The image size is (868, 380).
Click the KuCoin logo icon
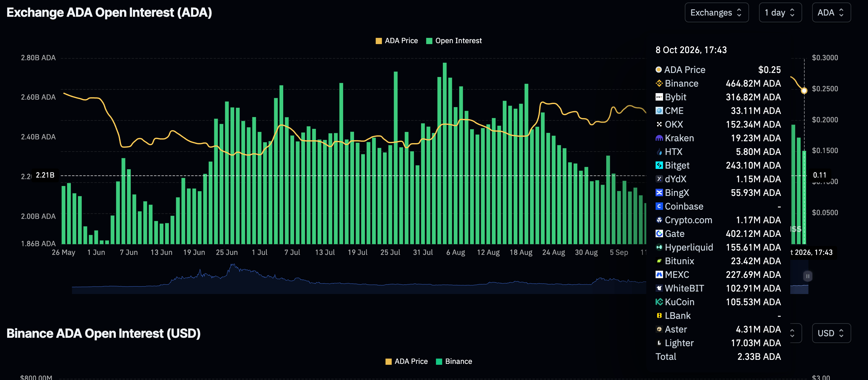coord(659,302)
